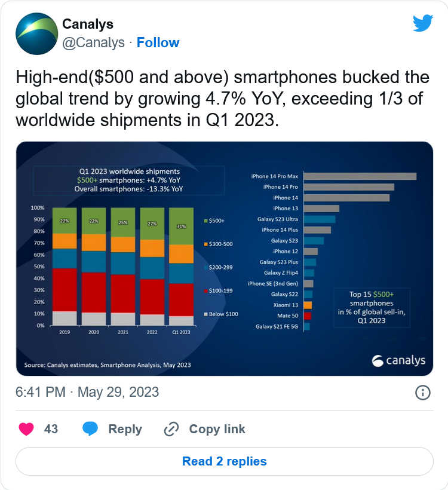Click the Copy link label
The image size is (448, 490).
click(217, 429)
